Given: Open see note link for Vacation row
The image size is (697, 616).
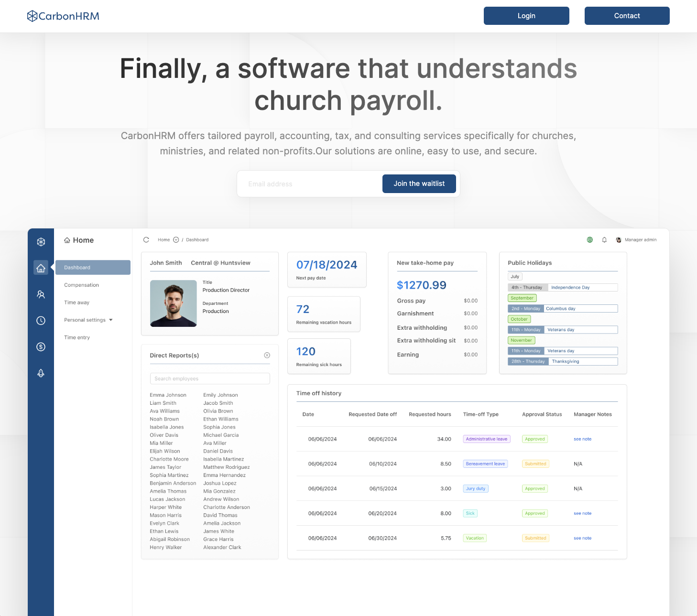Looking at the screenshot, I should coord(583,539).
